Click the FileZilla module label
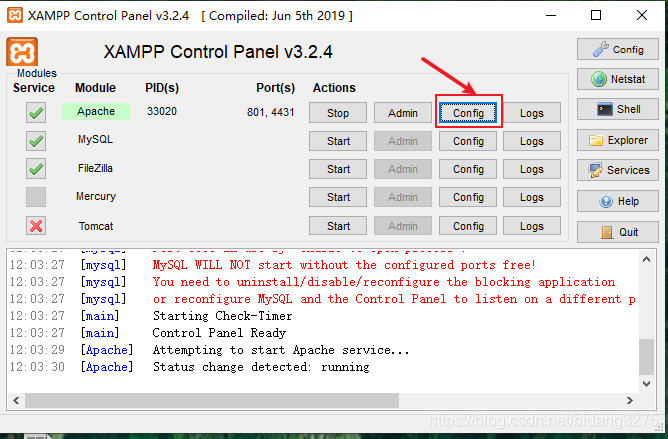668x439 pixels. coord(95,168)
